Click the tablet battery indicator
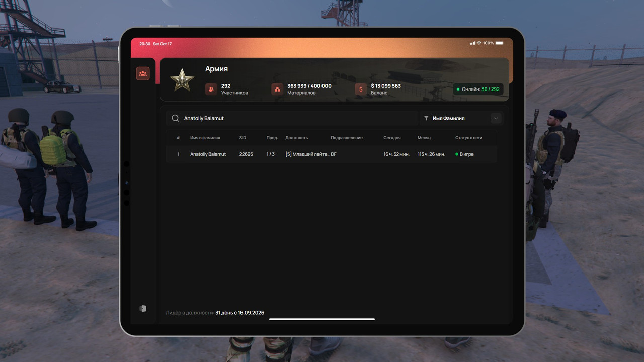The width and height of the screenshot is (644, 362). point(499,43)
